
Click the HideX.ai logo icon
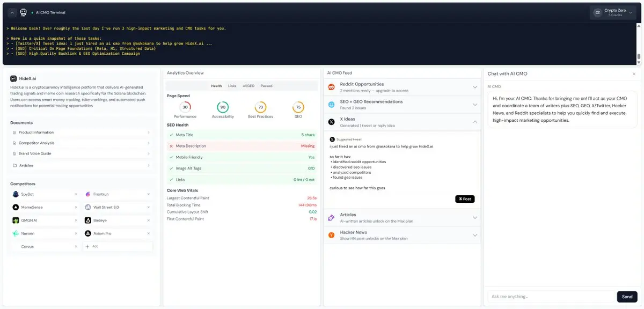[13, 78]
